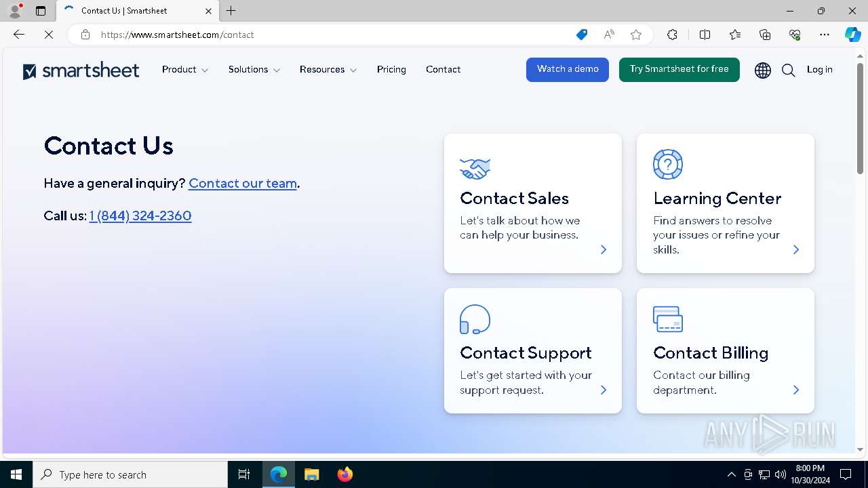Click the page vertical scrollbar thumb

[x=860, y=118]
